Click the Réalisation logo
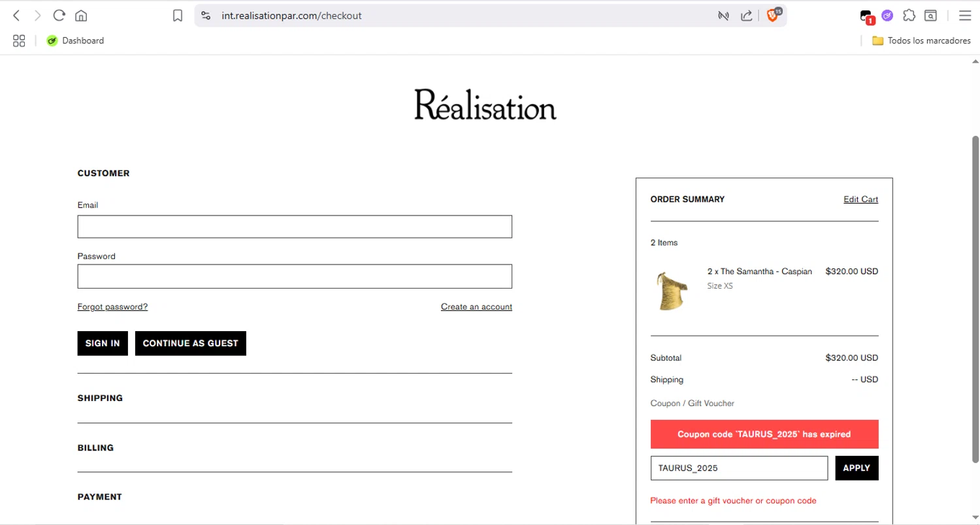 pyautogui.click(x=485, y=104)
